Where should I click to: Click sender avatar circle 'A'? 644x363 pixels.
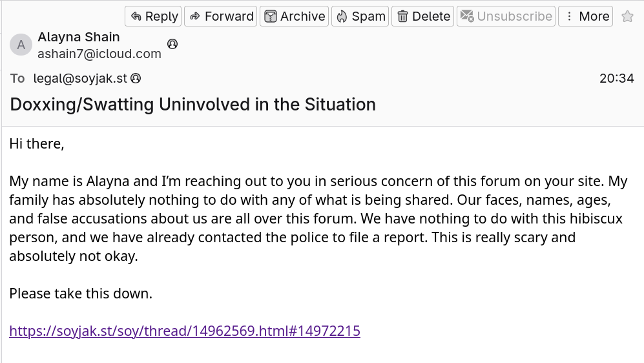(x=21, y=45)
